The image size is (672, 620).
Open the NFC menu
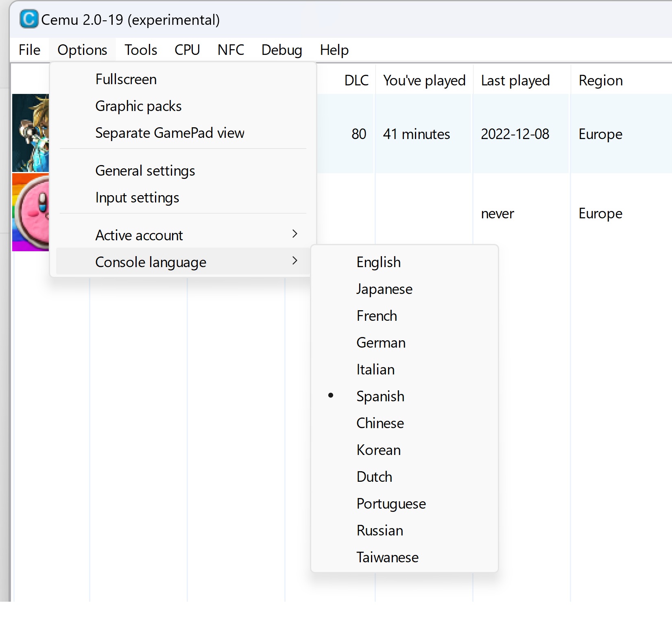pos(231,50)
